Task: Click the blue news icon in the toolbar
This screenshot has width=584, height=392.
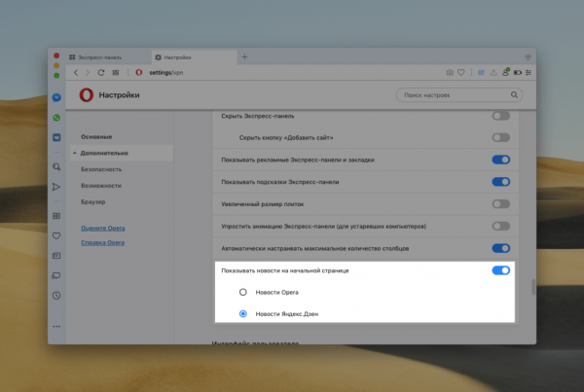Action: coord(481,73)
